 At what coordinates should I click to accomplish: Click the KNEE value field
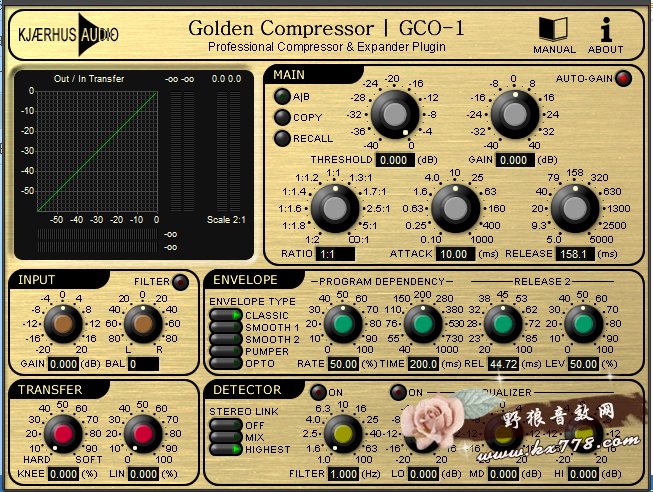coord(63,474)
